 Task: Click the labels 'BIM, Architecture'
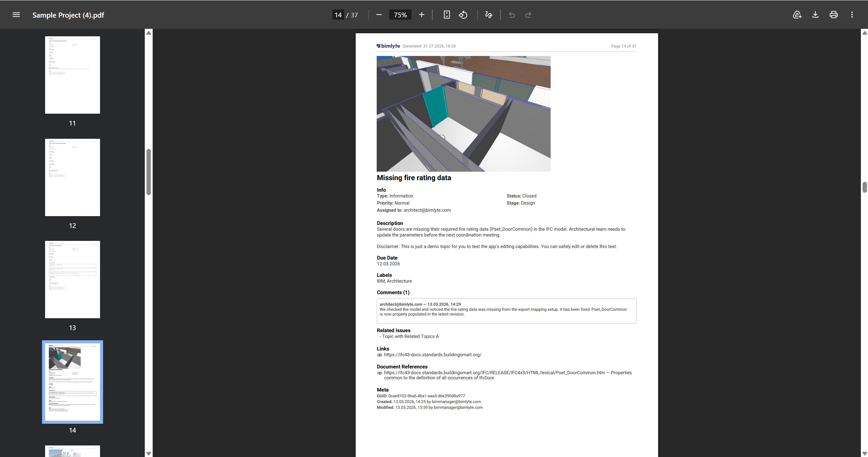pos(394,281)
